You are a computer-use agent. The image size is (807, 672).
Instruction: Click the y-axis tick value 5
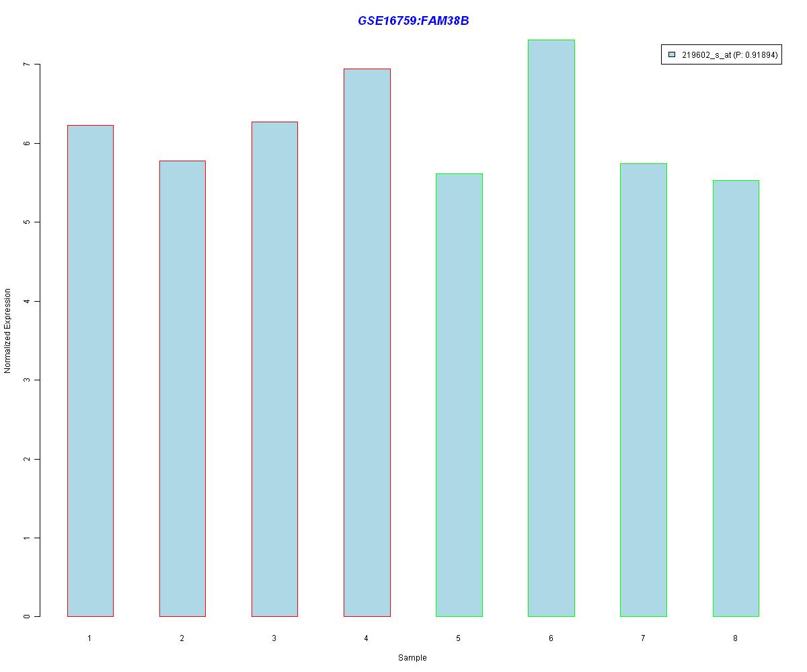pos(26,222)
